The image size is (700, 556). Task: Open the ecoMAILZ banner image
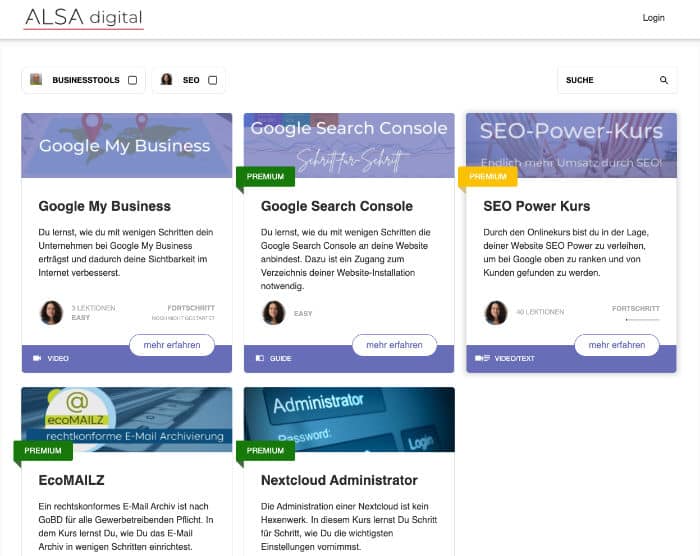click(x=127, y=419)
